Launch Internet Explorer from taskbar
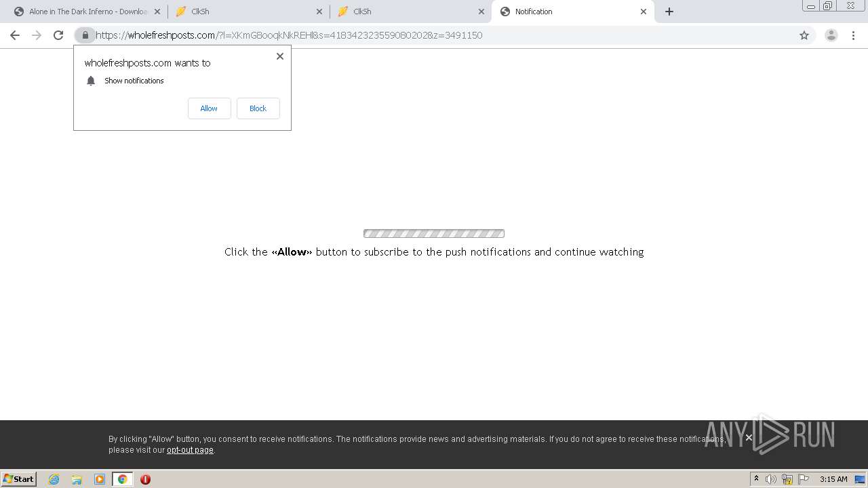The width and height of the screenshot is (868, 488). click(x=54, y=479)
